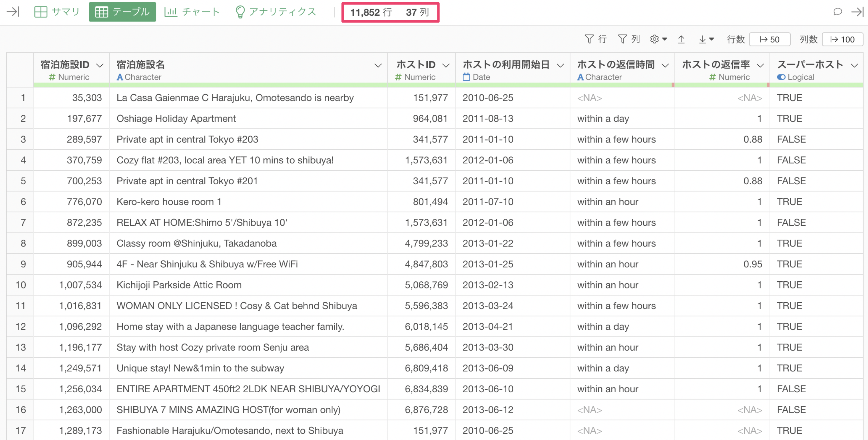Switch to the テーブル table tab
This screenshot has height=440, width=868.
coord(122,12)
